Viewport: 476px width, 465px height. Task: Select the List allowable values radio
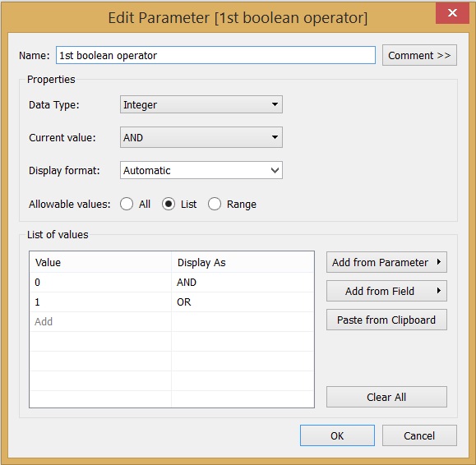click(169, 204)
